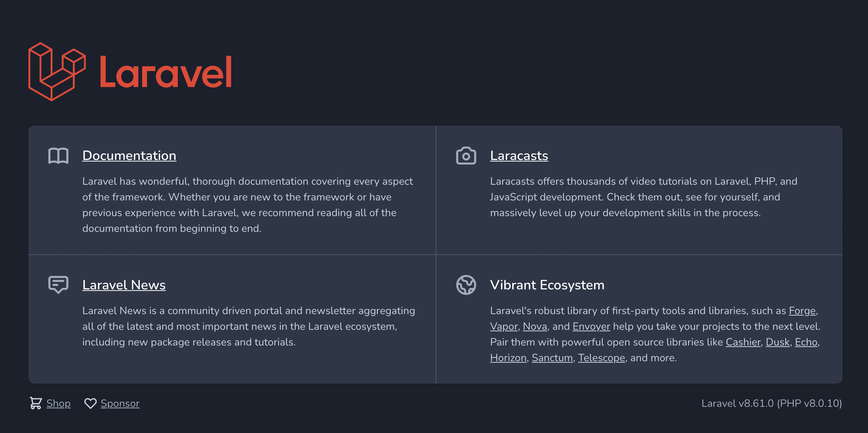Click the heart Sponsor icon

tap(90, 403)
